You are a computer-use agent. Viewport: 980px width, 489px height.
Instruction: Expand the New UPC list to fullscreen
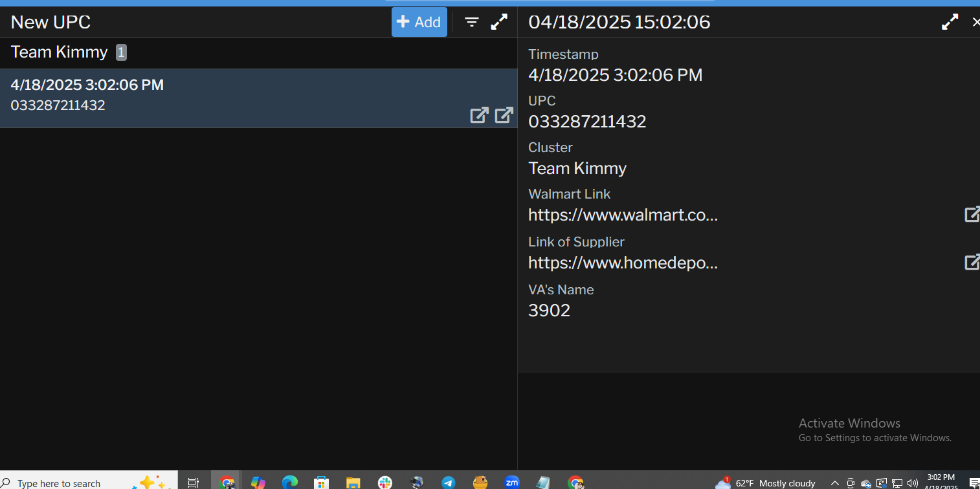pos(499,22)
